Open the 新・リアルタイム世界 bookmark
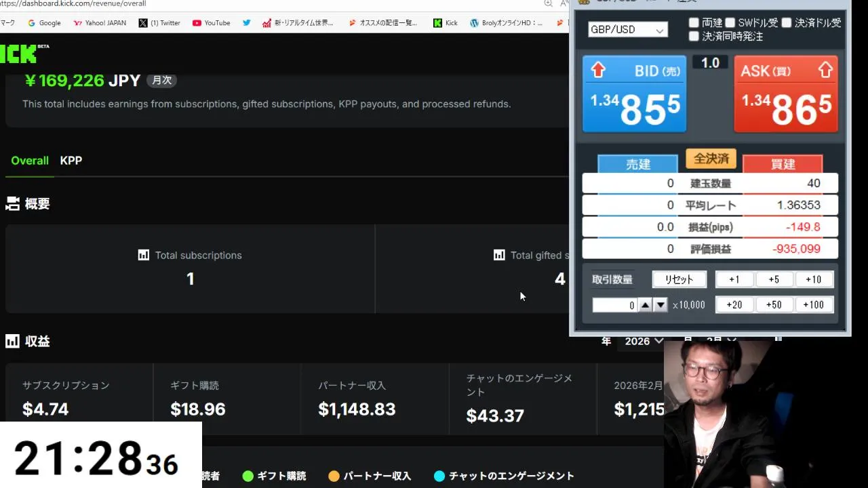868x488 pixels. tap(298, 23)
